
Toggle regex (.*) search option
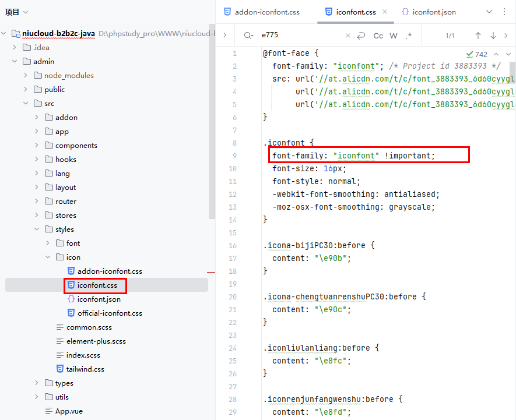point(409,36)
